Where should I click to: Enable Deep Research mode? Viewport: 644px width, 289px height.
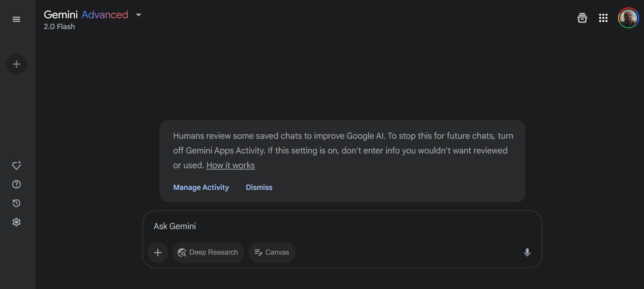(208, 253)
